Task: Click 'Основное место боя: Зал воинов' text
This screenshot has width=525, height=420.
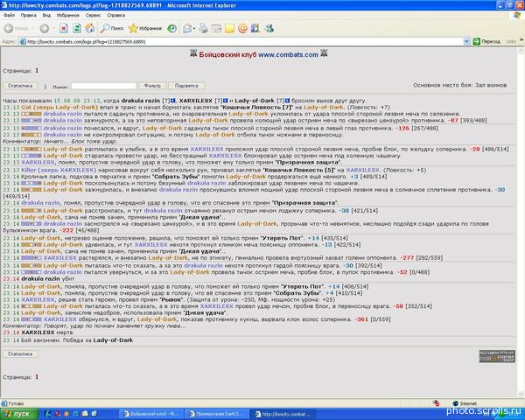Action: (460, 85)
